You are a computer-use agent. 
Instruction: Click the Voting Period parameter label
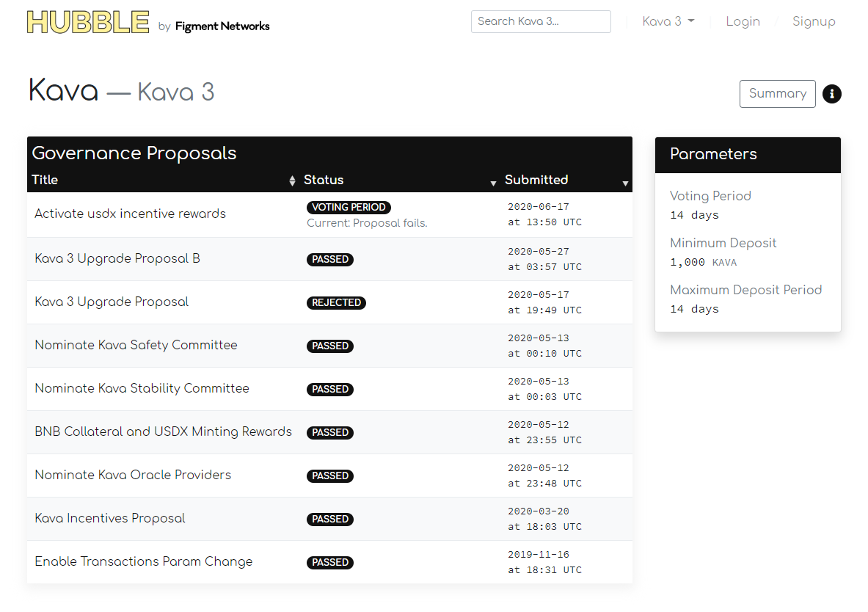tap(710, 196)
